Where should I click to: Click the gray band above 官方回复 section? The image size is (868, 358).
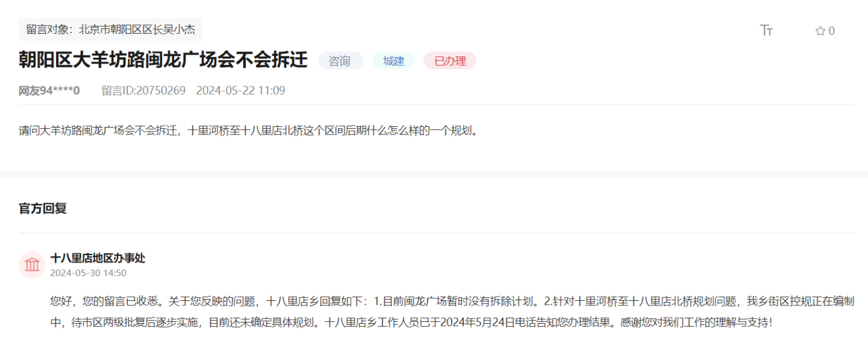434,175
